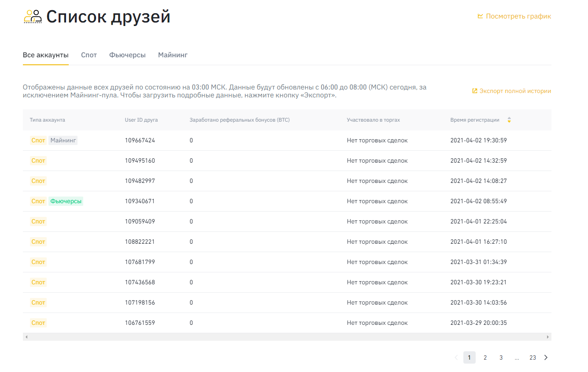Sort by registration time using the arrows icon
The height and width of the screenshot is (372, 588).
click(509, 120)
